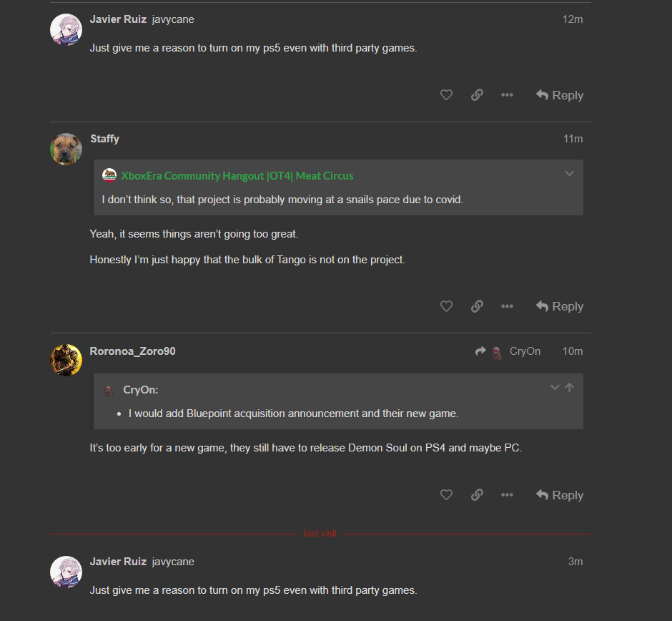672x621 pixels.
Task: Jump to the original CryOn quoted post
Action: point(570,388)
